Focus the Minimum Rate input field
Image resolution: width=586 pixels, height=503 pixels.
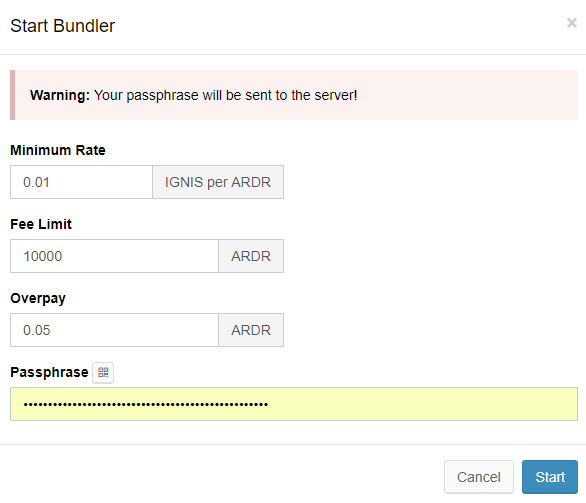point(81,182)
